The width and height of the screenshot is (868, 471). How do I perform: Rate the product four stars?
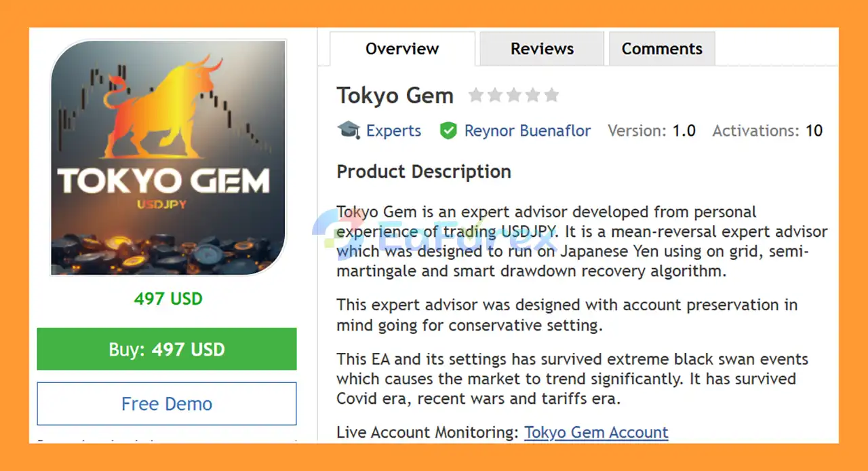point(533,96)
